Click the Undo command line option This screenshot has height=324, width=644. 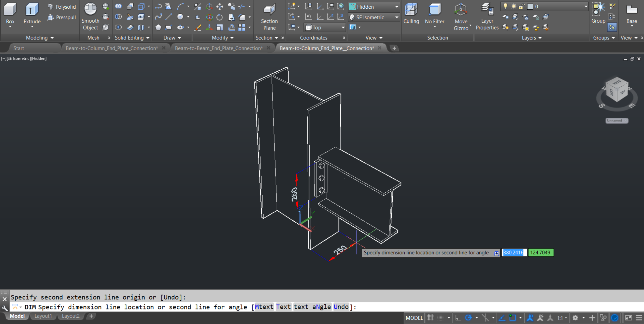341,307
